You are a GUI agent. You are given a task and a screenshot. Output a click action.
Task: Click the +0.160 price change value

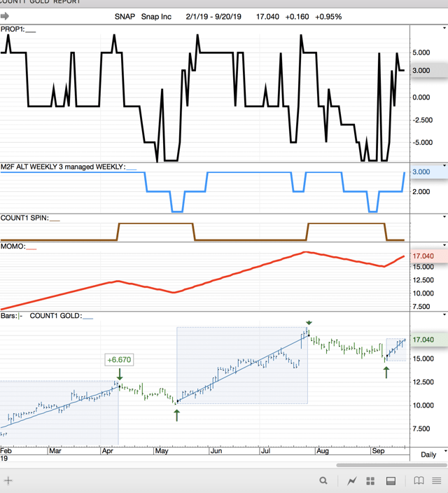pyautogui.click(x=297, y=17)
